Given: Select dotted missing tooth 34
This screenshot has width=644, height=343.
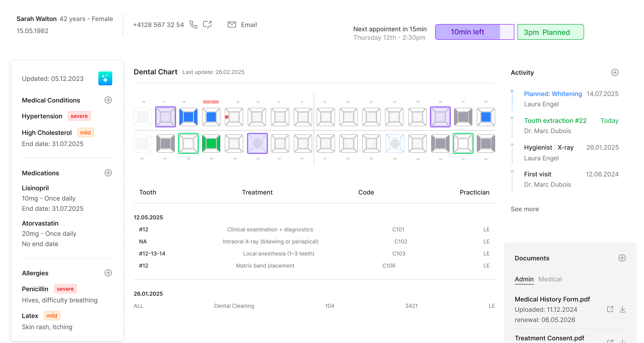Looking at the screenshot, I should (x=395, y=144).
